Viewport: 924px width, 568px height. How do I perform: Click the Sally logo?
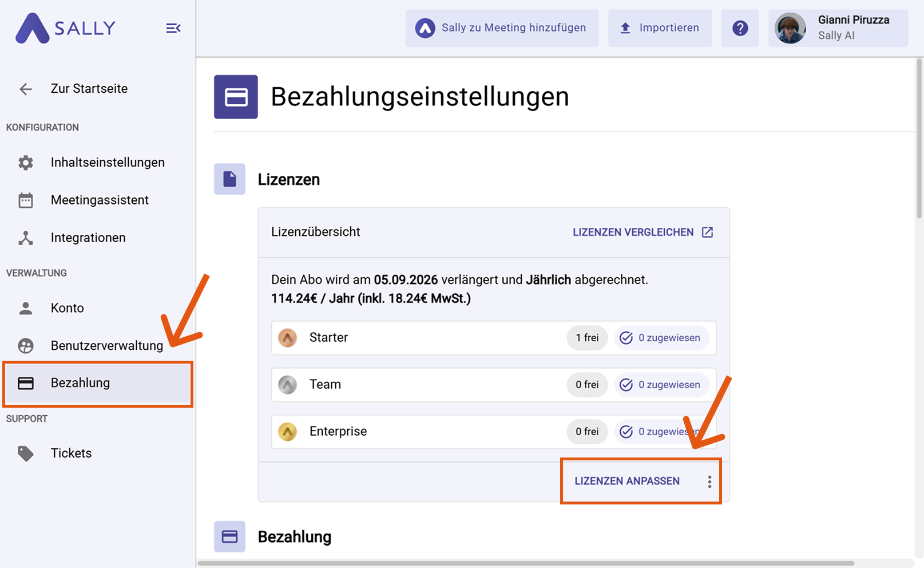66,27
